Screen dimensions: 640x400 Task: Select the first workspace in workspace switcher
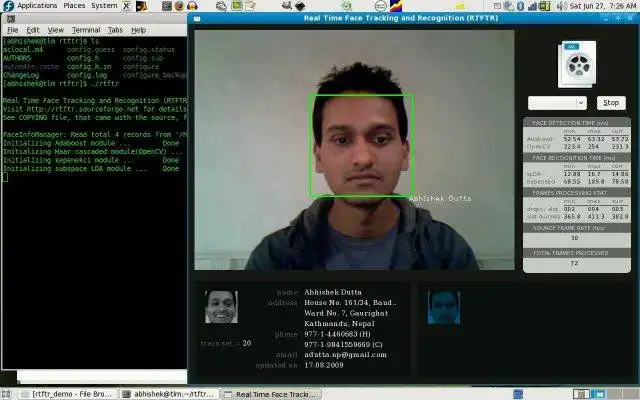[581, 394]
